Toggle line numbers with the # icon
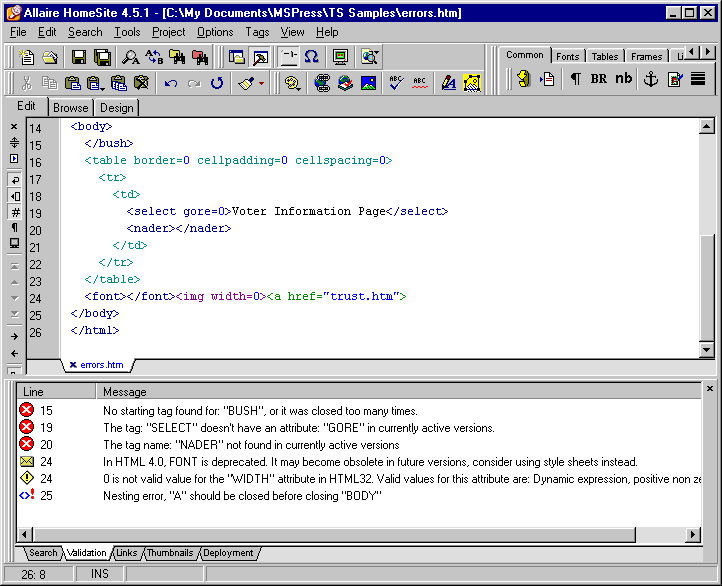 tap(15, 212)
